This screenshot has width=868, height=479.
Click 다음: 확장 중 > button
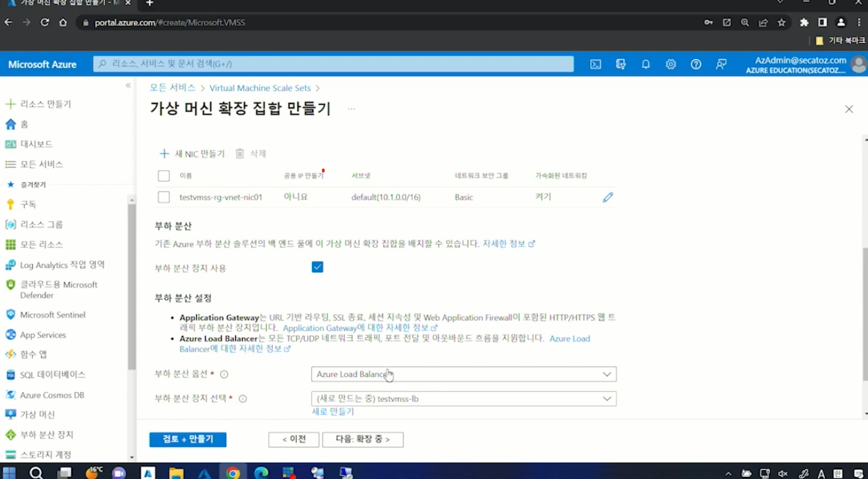(x=363, y=439)
